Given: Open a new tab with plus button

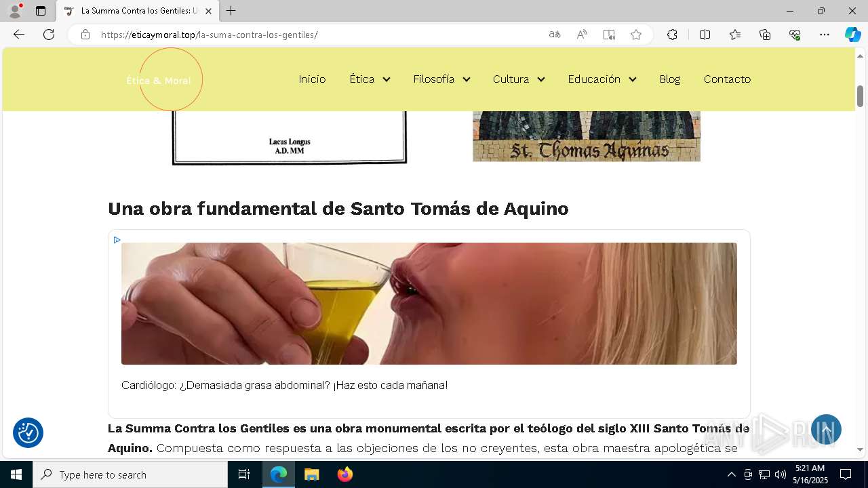Looking at the screenshot, I should [x=231, y=11].
